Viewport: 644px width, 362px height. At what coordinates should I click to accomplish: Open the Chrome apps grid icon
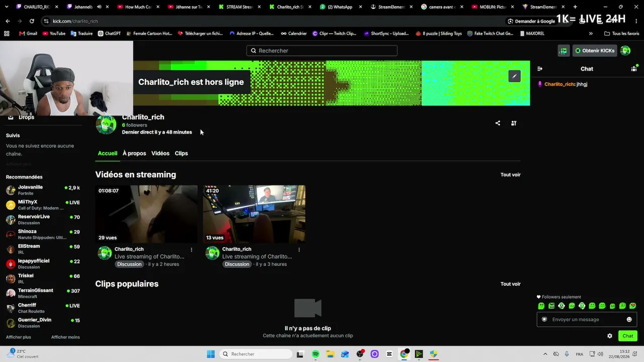[7, 34]
